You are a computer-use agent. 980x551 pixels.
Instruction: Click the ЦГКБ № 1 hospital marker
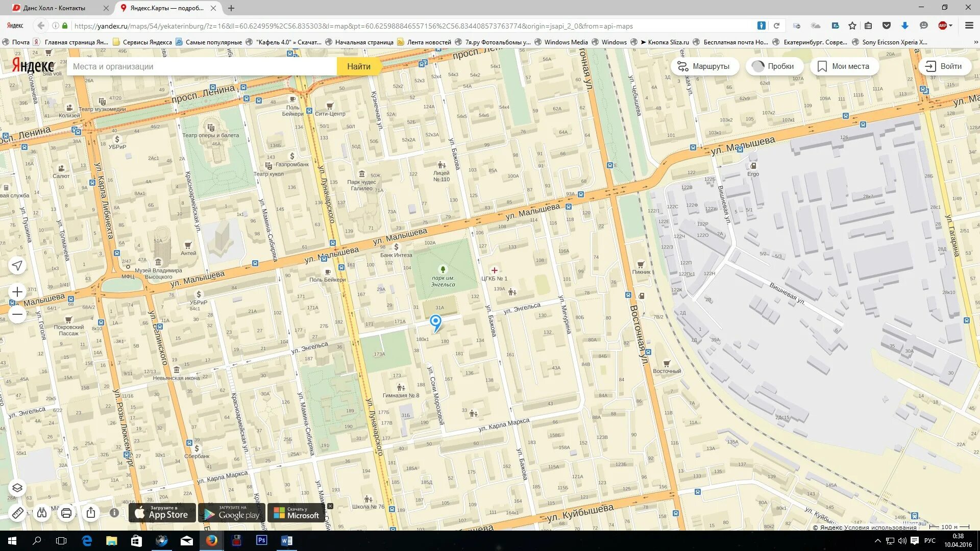point(494,274)
